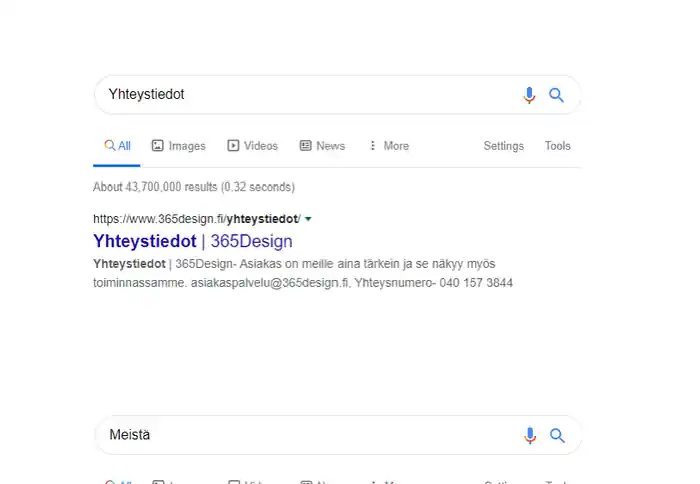This screenshot has width=700, height=484.
Task: Click the Images tab picture icon
Action: coord(158,146)
